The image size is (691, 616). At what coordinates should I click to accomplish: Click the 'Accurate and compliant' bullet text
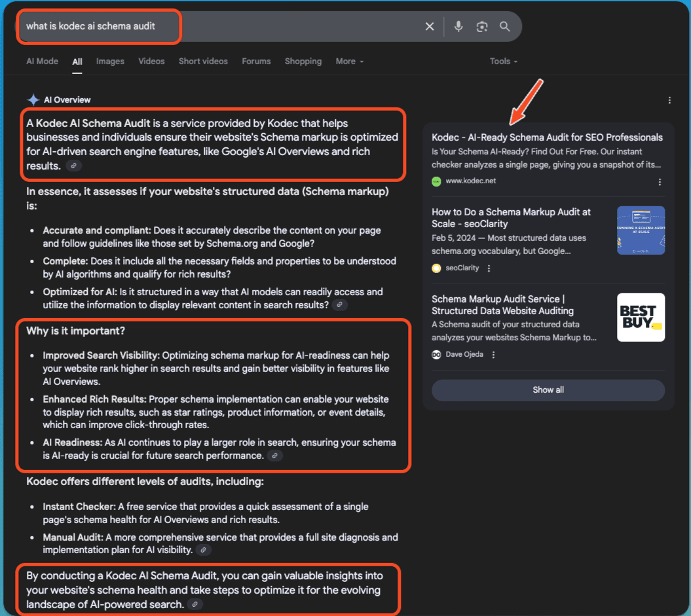212,237
